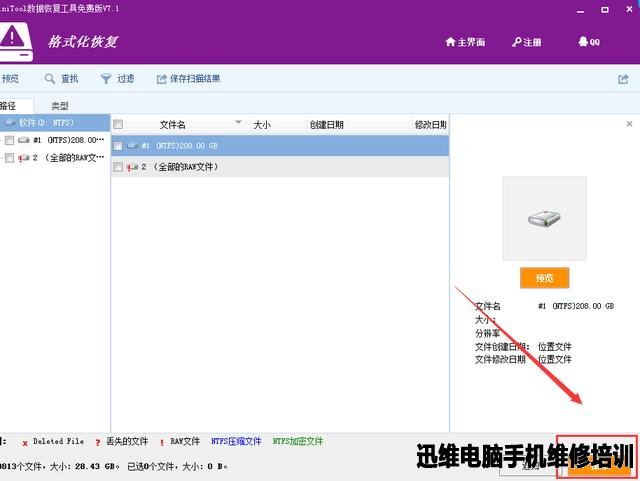Open the 过滤 filter tool
Image resolution: width=640 pixels, height=481 pixels.
[x=117, y=79]
